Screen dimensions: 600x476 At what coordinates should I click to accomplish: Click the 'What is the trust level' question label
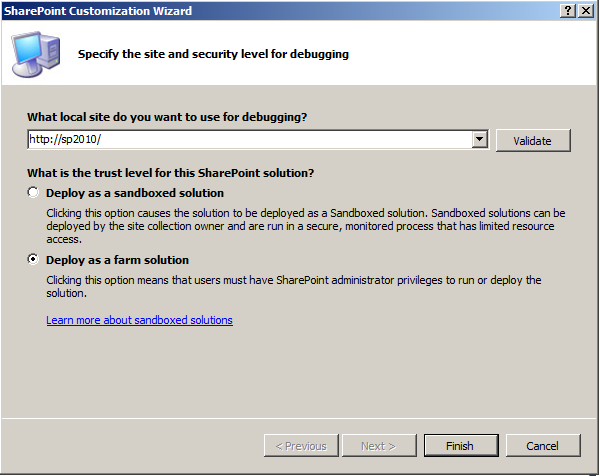click(x=170, y=173)
